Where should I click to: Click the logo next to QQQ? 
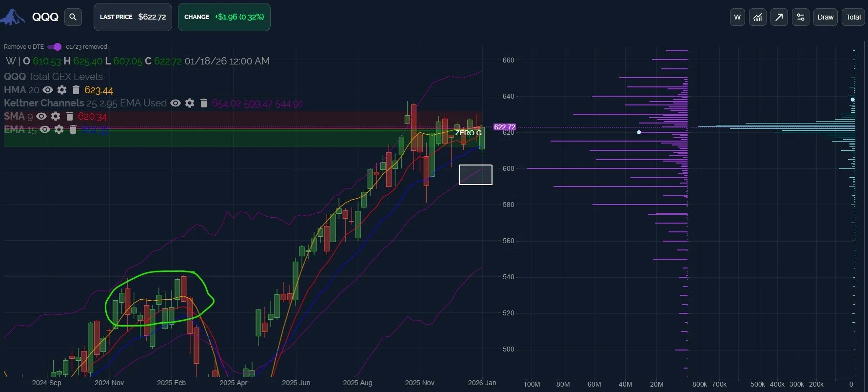coord(13,17)
